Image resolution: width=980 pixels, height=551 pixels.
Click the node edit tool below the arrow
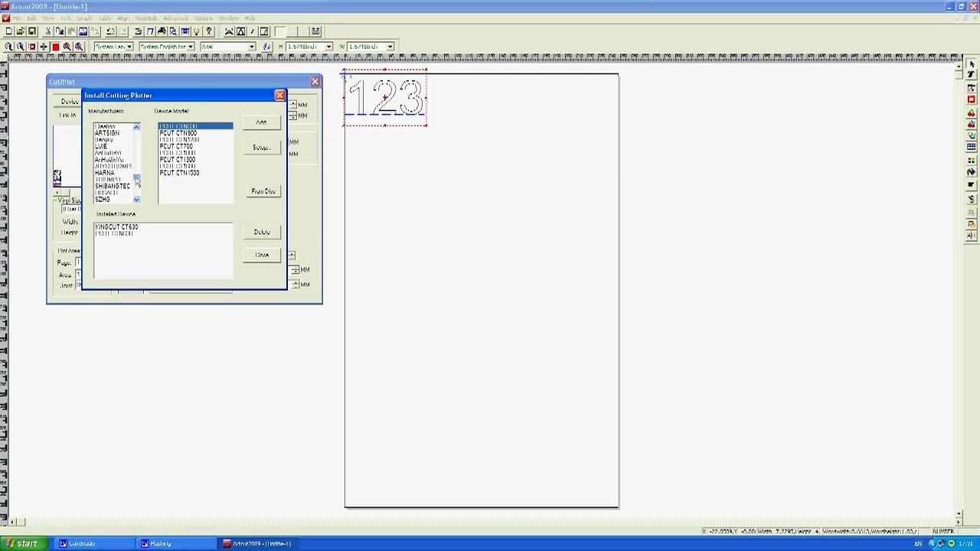(x=972, y=74)
